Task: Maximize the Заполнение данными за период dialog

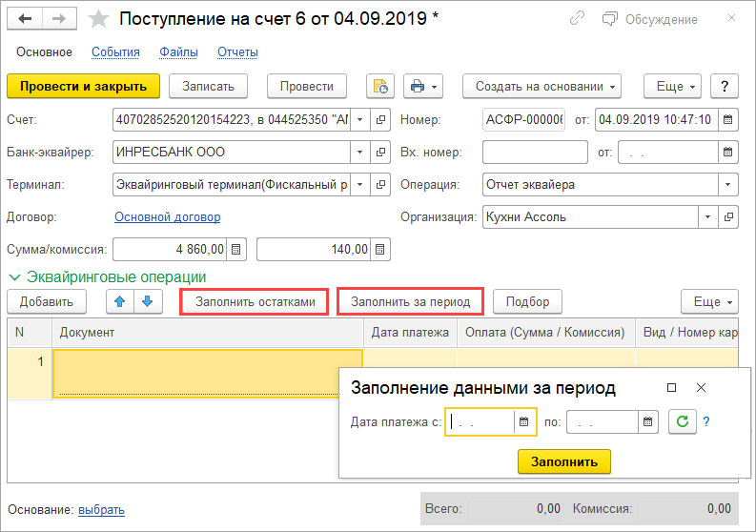Action: [x=671, y=387]
